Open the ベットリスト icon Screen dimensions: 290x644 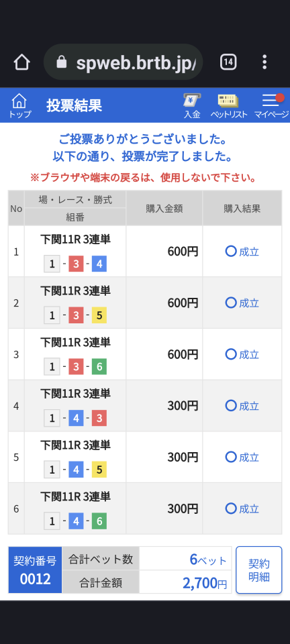229,105
